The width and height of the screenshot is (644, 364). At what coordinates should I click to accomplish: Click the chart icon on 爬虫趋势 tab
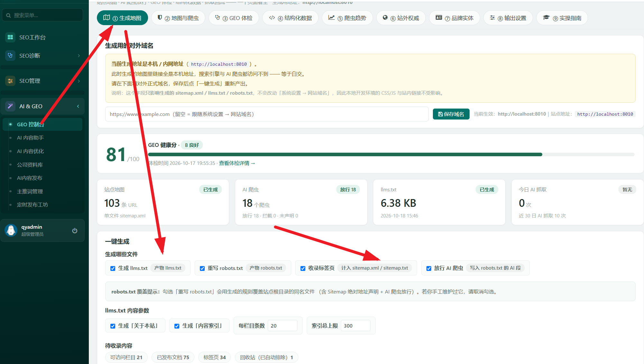[331, 18]
